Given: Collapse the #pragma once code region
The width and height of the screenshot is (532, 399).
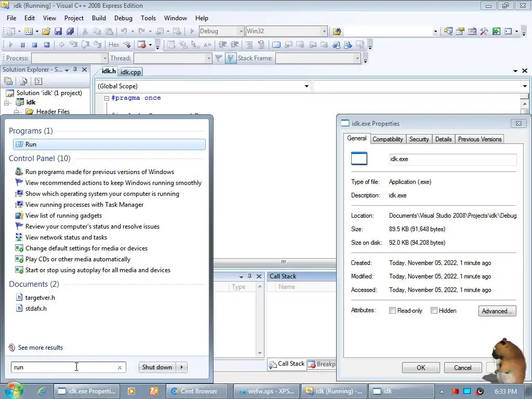Looking at the screenshot, I should 107,98.
